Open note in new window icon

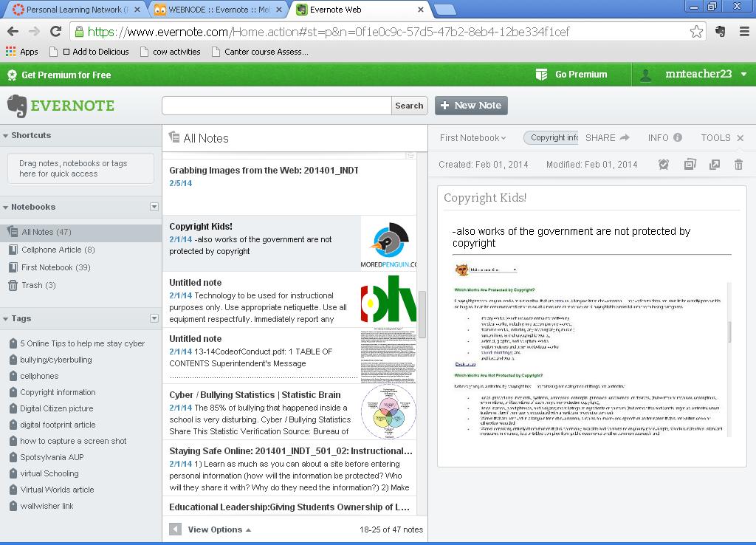[715, 165]
